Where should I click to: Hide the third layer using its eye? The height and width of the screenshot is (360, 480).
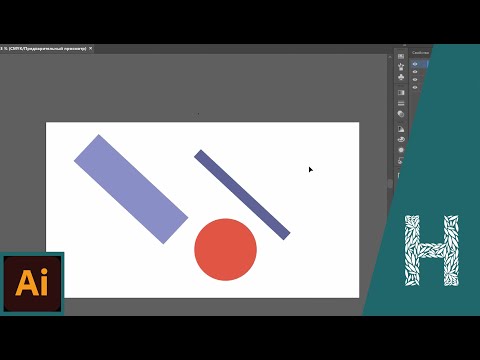tap(415, 80)
